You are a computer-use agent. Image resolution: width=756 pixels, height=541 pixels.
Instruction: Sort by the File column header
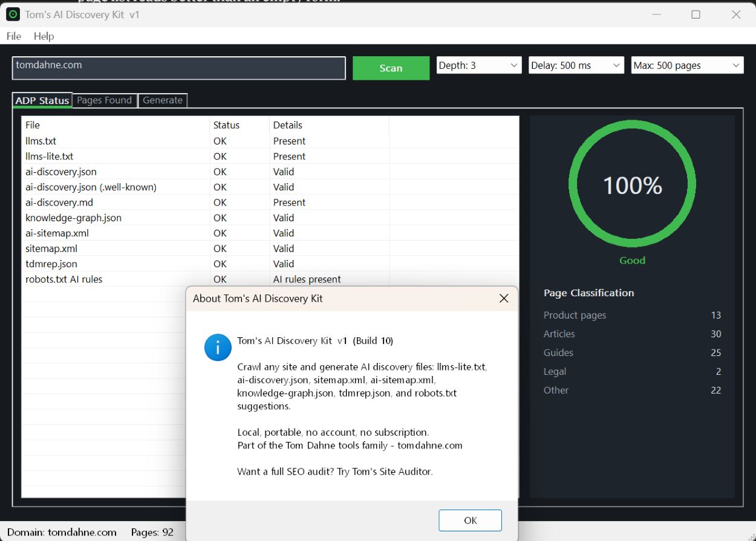[116, 125]
